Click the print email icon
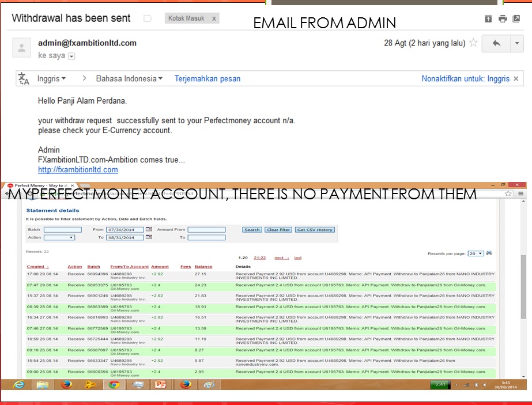Screen dimensions: 532x405 (x=503, y=18)
